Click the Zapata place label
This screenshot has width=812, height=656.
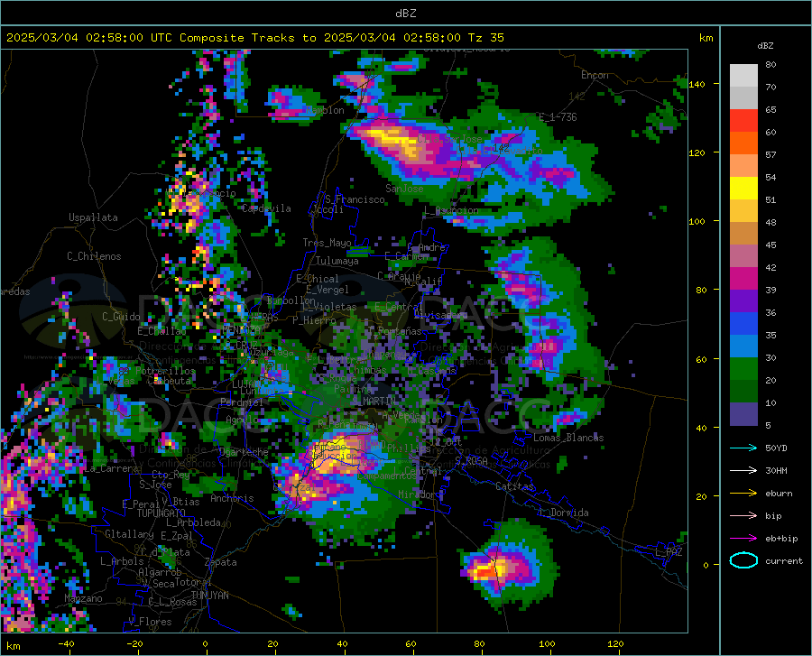221,562
